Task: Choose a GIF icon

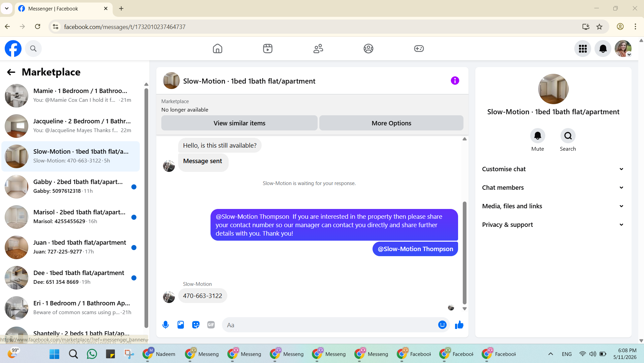Action: tap(211, 325)
